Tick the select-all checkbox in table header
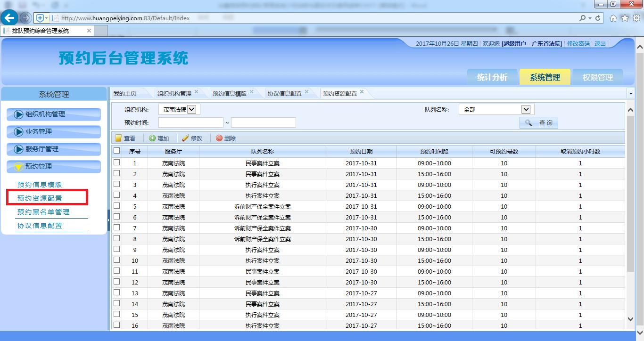The width and height of the screenshot is (644, 341). 117,151
